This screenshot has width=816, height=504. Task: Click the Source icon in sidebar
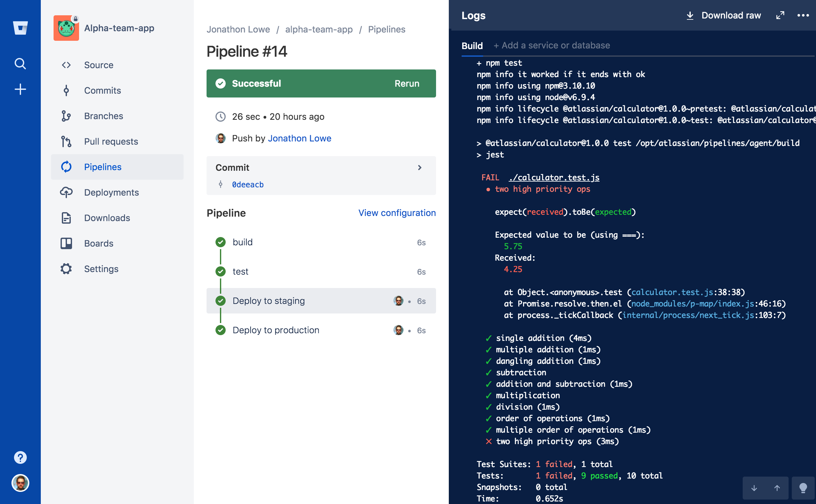click(66, 65)
